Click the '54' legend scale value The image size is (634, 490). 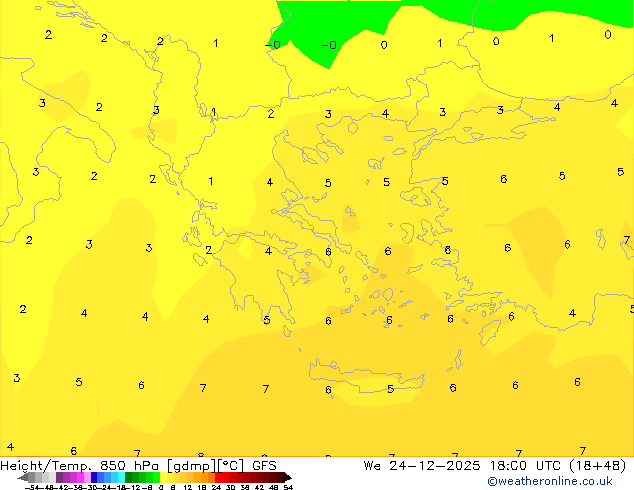[x=288, y=487]
